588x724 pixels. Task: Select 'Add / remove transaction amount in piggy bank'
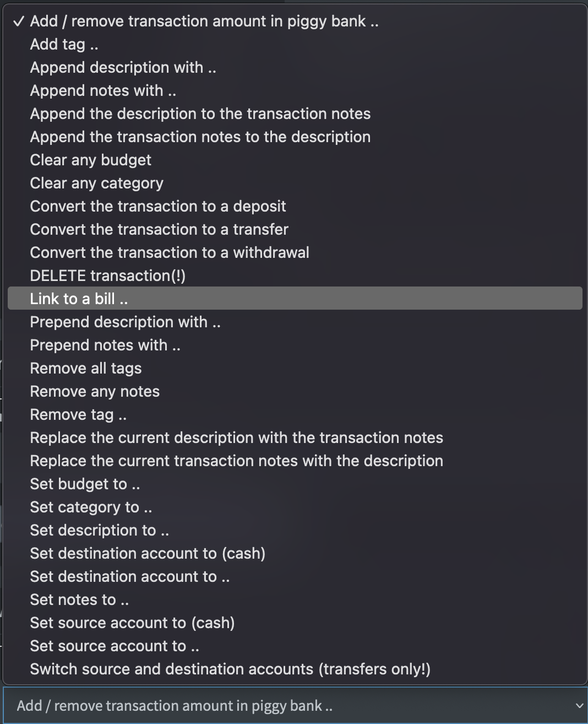(x=204, y=21)
